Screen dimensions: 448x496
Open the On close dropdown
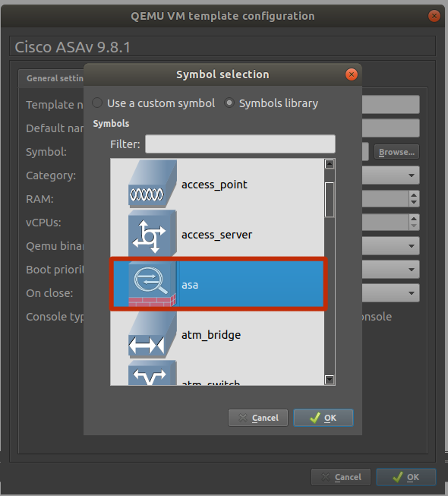click(x=390, y=293)
